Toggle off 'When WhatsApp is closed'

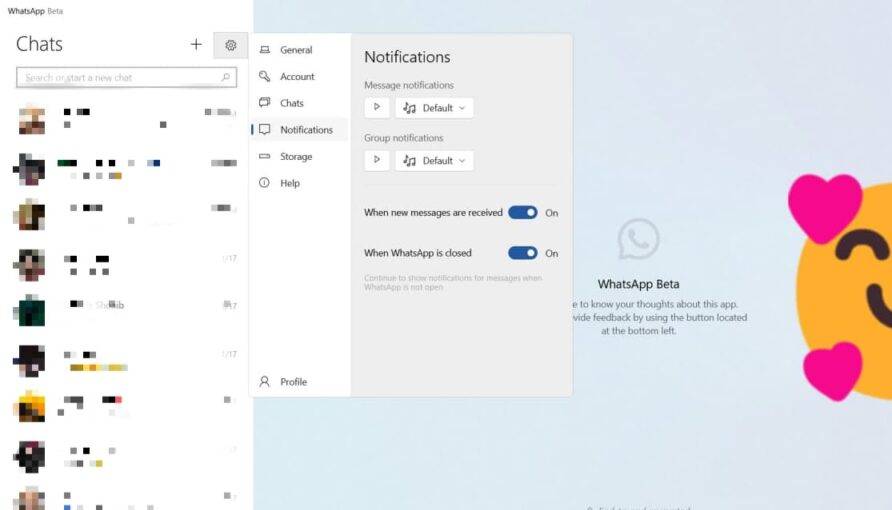click(523, 253)
